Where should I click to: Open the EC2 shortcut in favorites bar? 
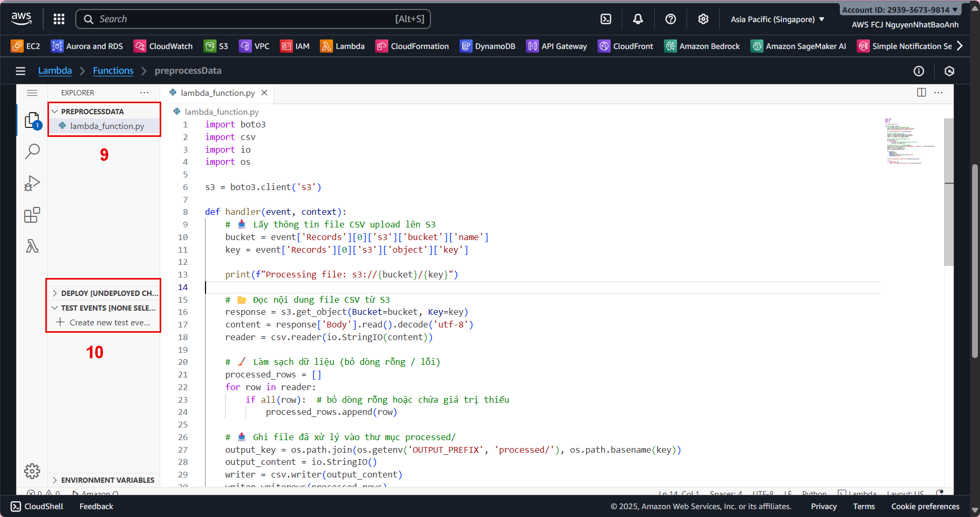point(26,46)
